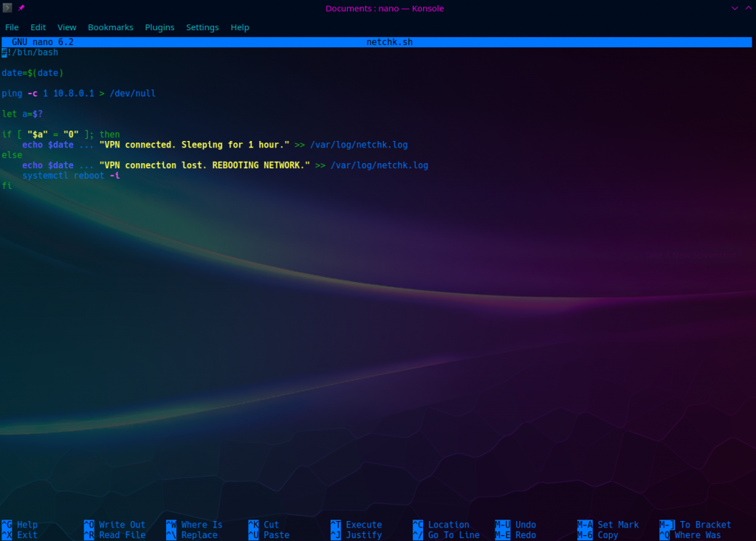Click the Write Out shortcut in nano
This screenshot has height=541, width=756.
[122, 525]
